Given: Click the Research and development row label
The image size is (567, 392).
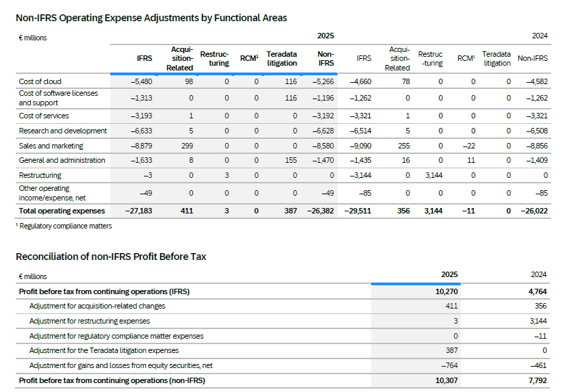Looking at the screenshot, I should 62,131.
